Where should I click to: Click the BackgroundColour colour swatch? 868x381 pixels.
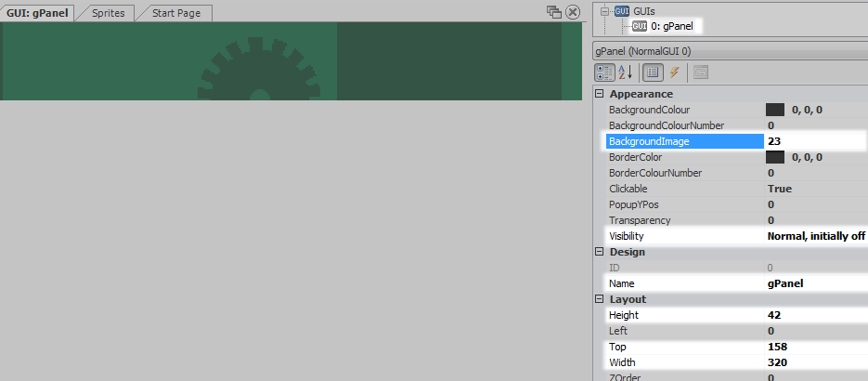(775, 110)
